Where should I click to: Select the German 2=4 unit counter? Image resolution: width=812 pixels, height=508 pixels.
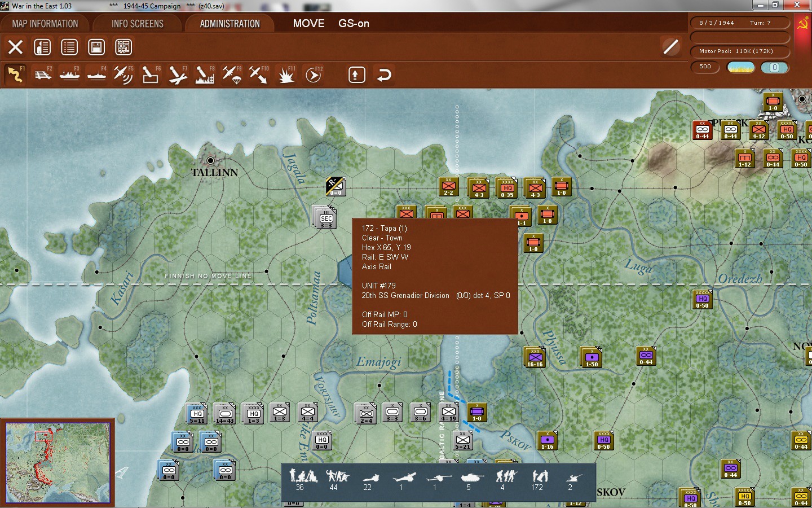(x=367, y=414)
